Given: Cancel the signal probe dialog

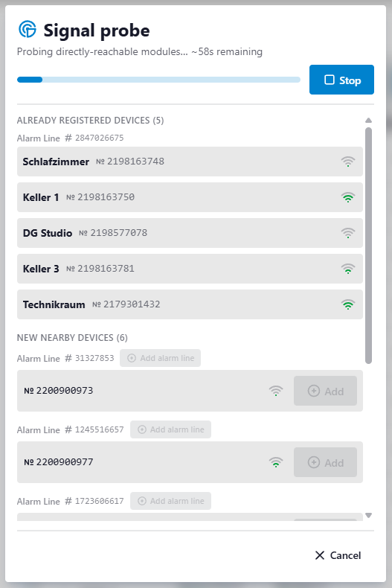Looking at the screenshot, I should click(338, 555).
